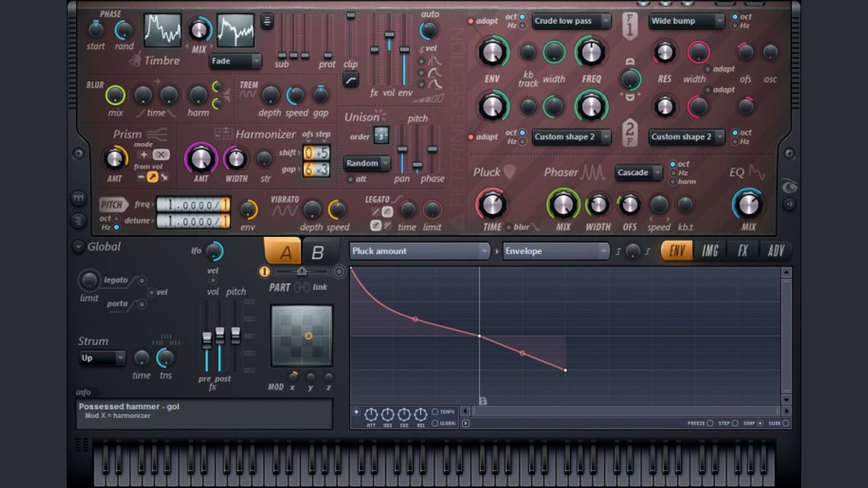The height and width of the screenshot is (488, 868).
Task: Open the timbre options menu icon
Action: (267, 21)
